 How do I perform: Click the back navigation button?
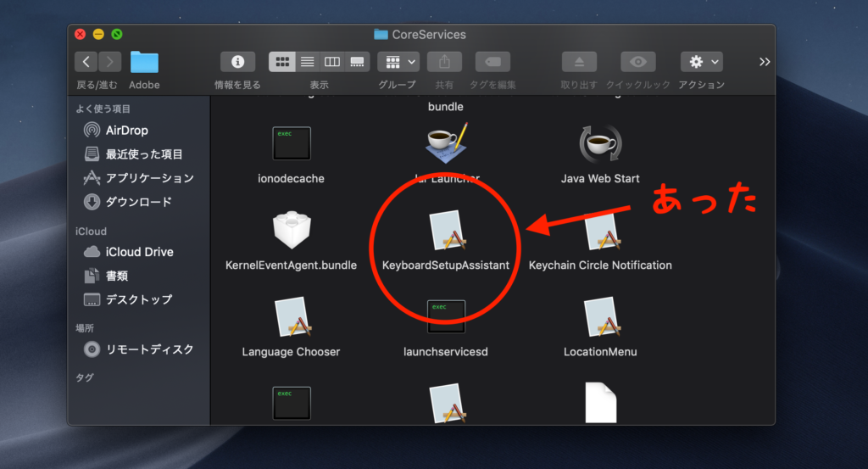(86, 61)
